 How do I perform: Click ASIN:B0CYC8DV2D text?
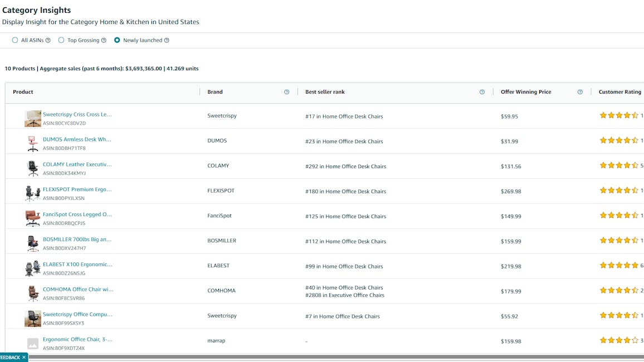(64, 123)
